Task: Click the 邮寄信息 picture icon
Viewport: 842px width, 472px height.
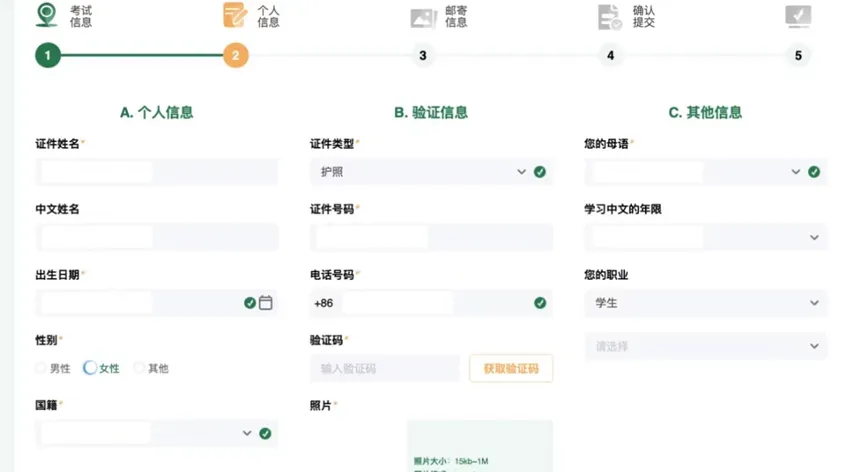Action: click(423, 17)
